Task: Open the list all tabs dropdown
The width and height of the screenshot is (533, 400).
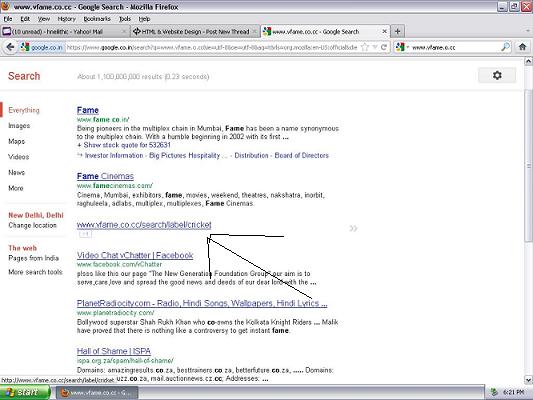Action: click(528, 31)
